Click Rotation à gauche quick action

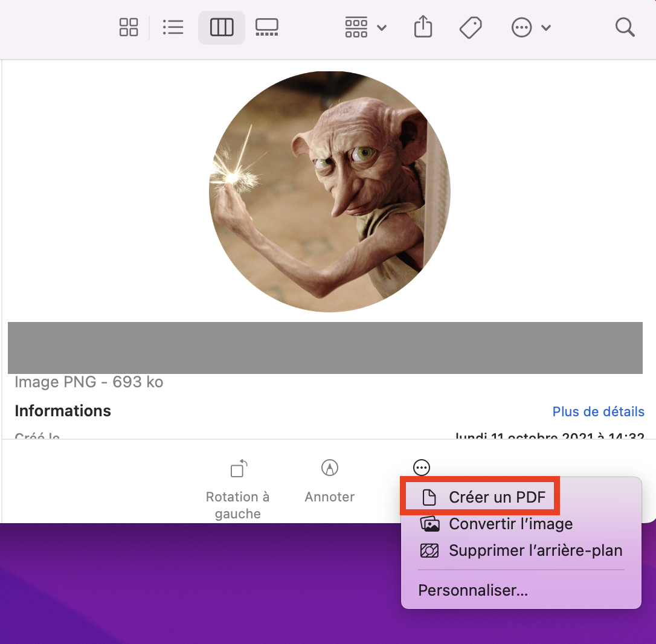pos(237,489)
